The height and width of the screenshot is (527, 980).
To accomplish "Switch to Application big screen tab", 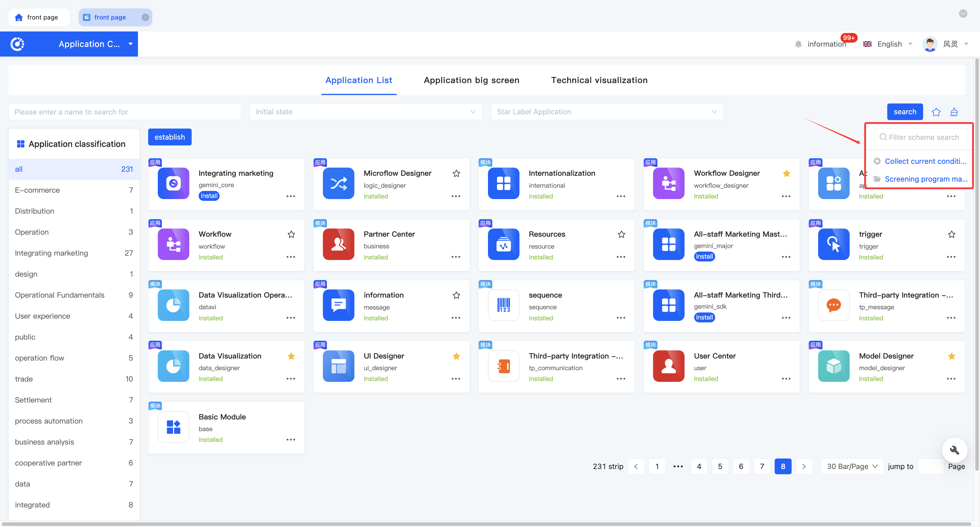I will (x=471, y=80).
